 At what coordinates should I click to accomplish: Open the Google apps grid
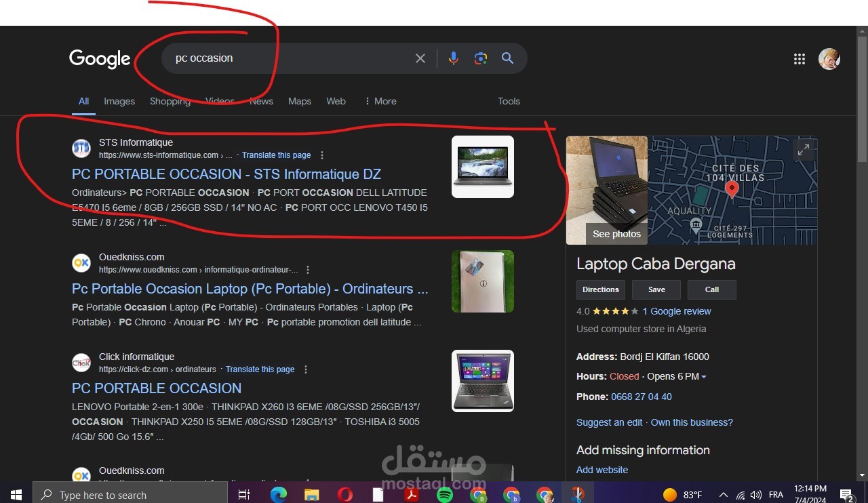tap(800, 59)
